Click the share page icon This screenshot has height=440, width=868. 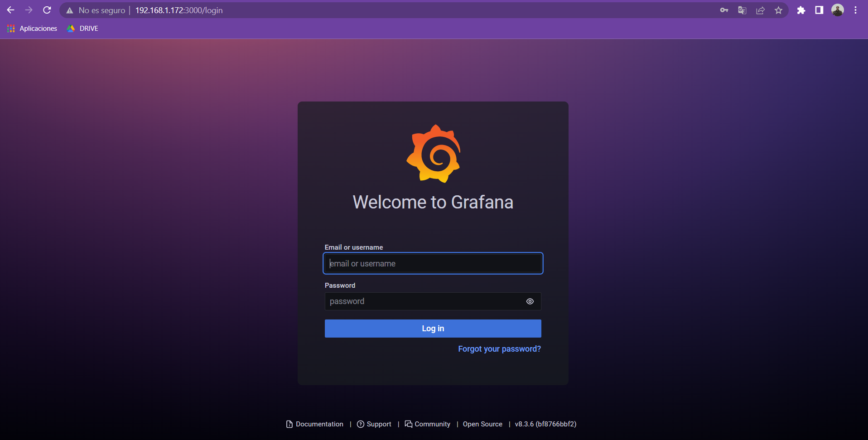760,10
